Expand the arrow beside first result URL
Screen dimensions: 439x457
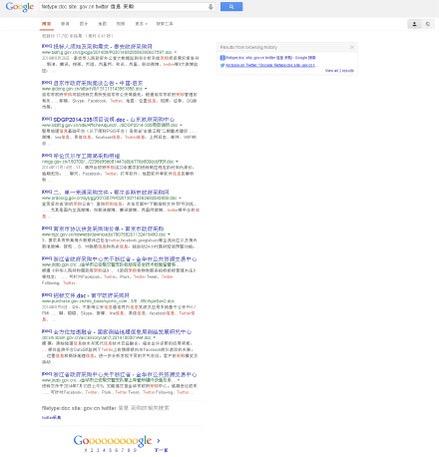point(175,52)
